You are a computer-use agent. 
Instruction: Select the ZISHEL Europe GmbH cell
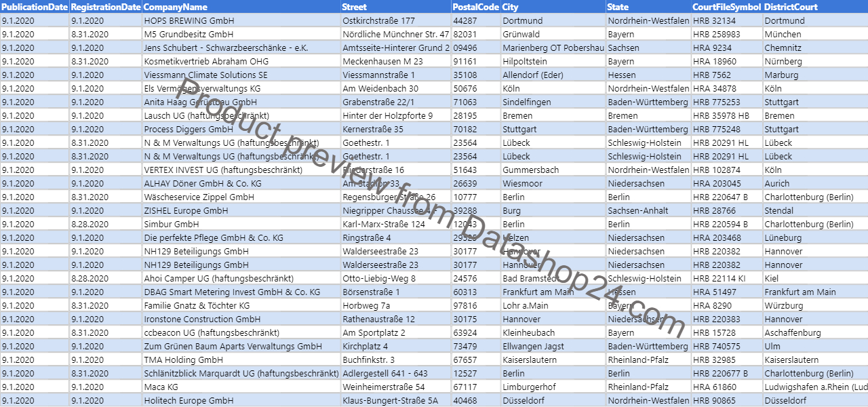point(241,210)
